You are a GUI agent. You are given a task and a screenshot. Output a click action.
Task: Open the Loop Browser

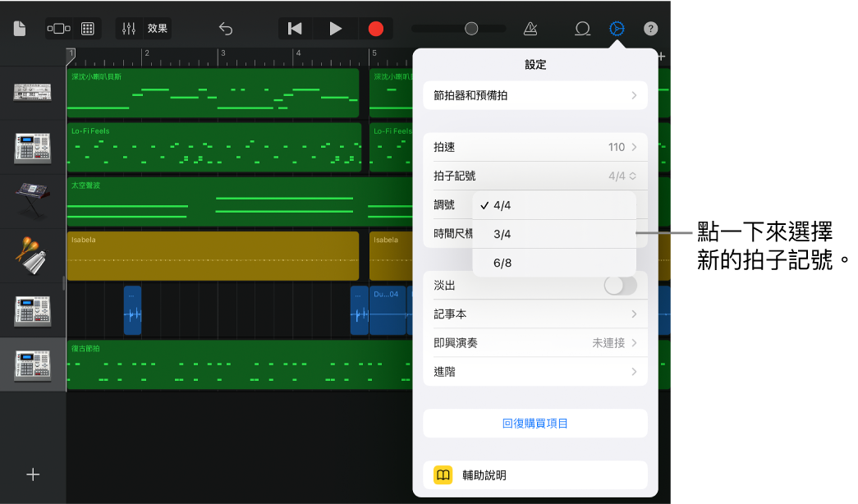coord(582,28)
